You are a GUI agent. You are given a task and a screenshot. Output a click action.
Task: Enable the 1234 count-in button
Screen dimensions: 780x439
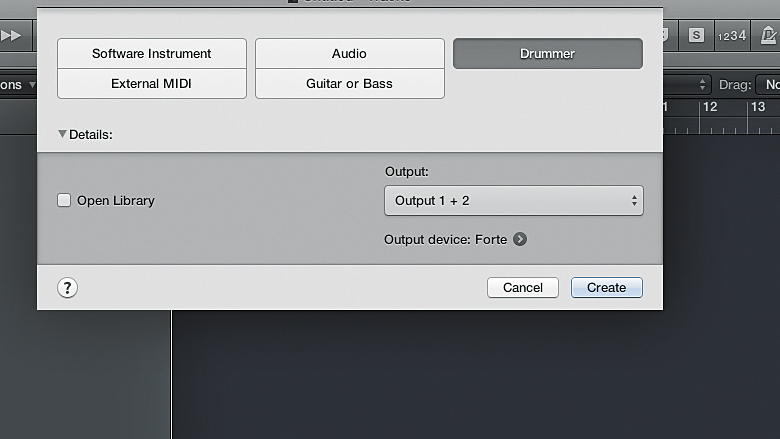[732, 35]
